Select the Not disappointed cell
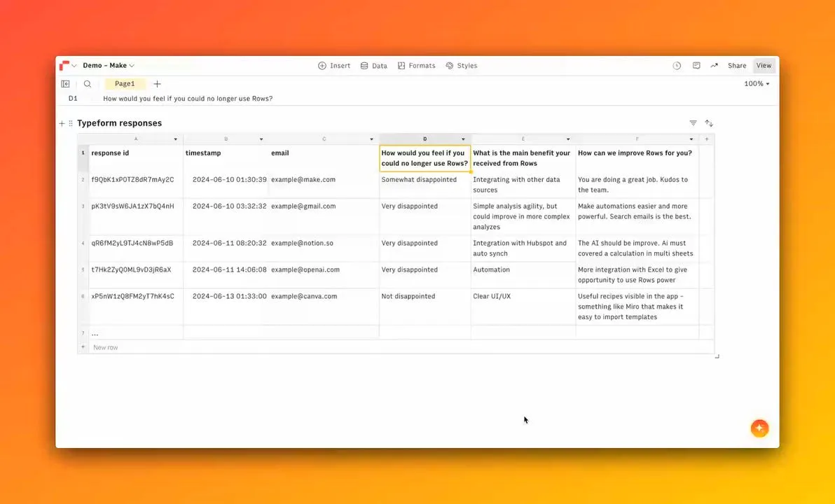835x504 pixels. pos(425,307)
